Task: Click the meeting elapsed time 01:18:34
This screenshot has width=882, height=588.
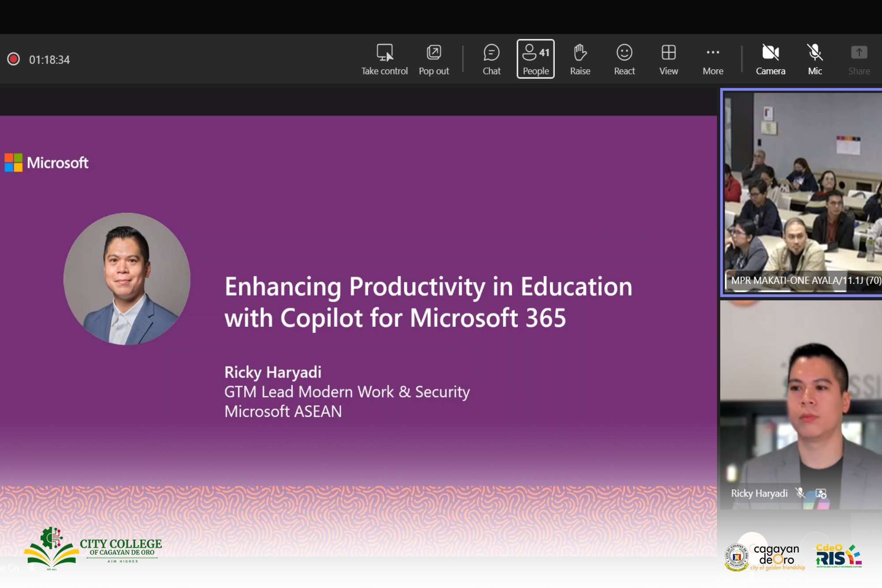Action: [49, 60]
